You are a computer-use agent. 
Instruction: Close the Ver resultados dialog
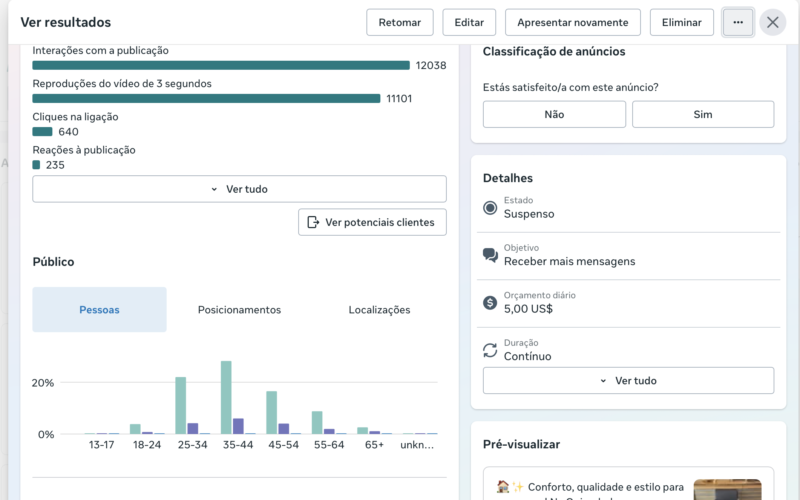click(x=772, y=22)
